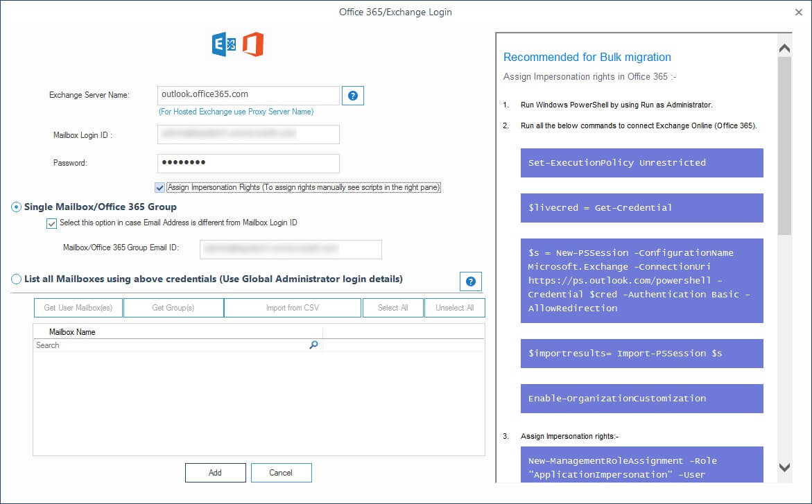The image size is (812, 504).
Task: Click step 3 'Assign Impersonation rights:-' text
Action: pos(569,436)
